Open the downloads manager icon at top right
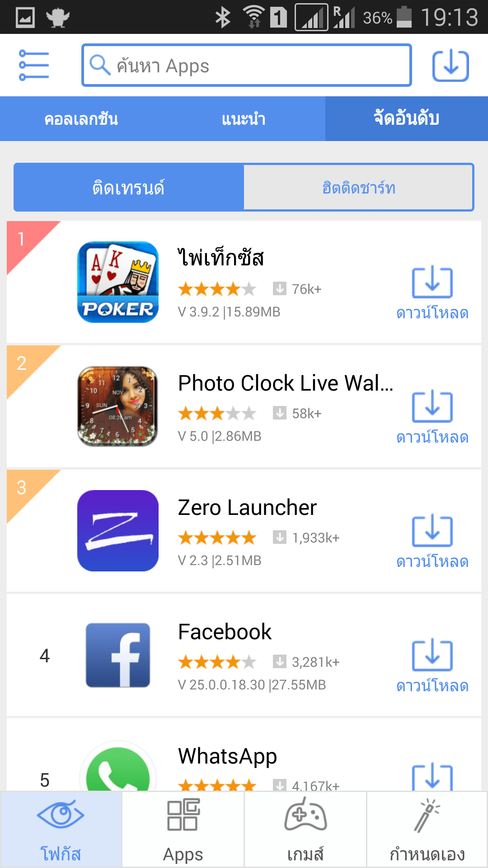This screenshot has height=868, width=488. coord(450,66)
